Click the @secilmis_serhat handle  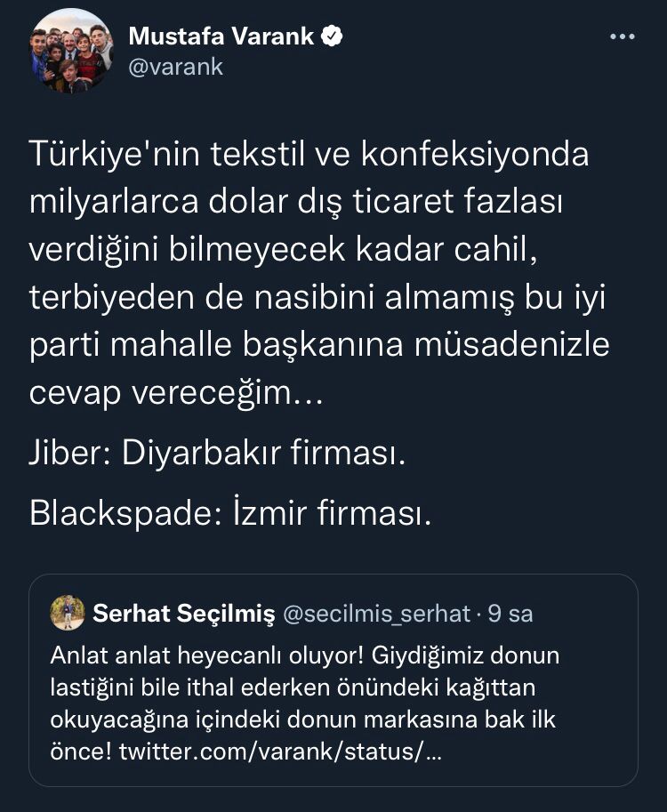376,613
